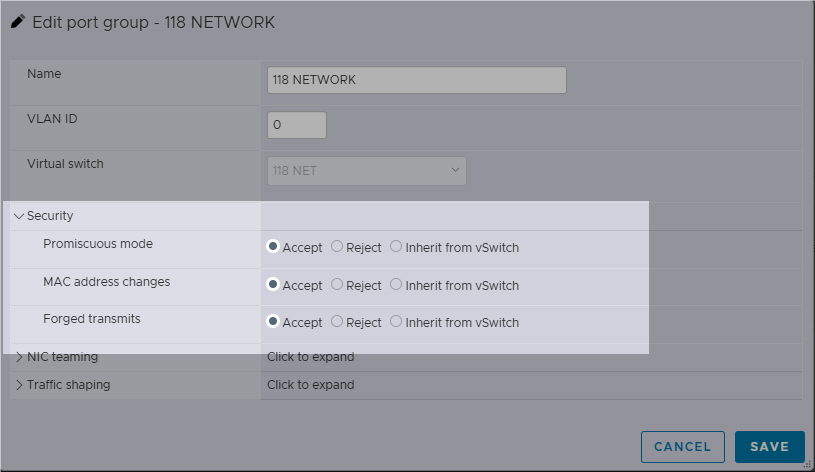This screenshot has height=472, width=815.
Task: Set MAC address changes to Inherit from vSwitch
Action: pyautogui.click(x=396, y=284)
